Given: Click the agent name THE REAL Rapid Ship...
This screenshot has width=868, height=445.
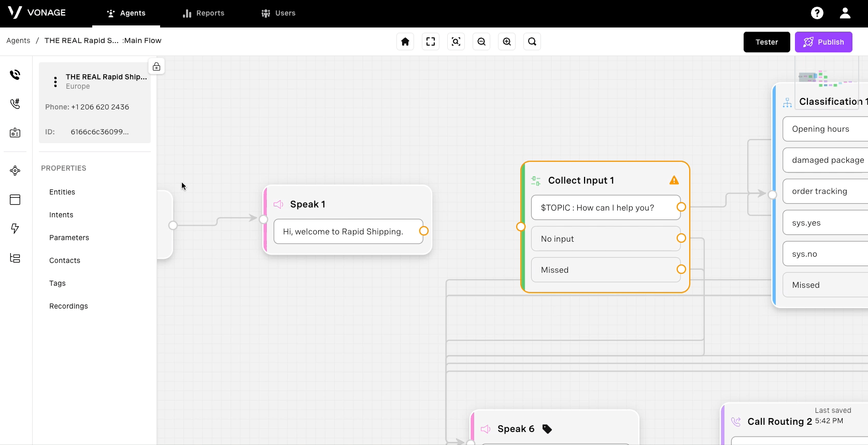Looking at the screenshot, I should point(106,77).
